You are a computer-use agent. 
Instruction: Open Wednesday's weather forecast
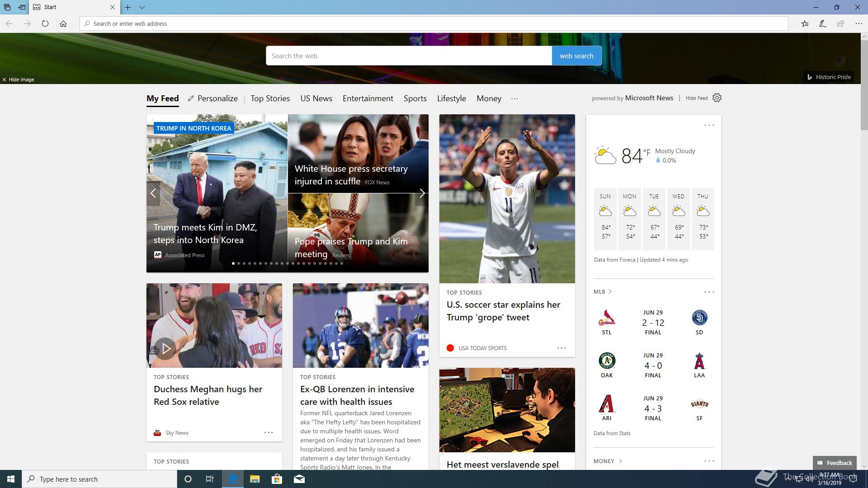tap(678, 219)
